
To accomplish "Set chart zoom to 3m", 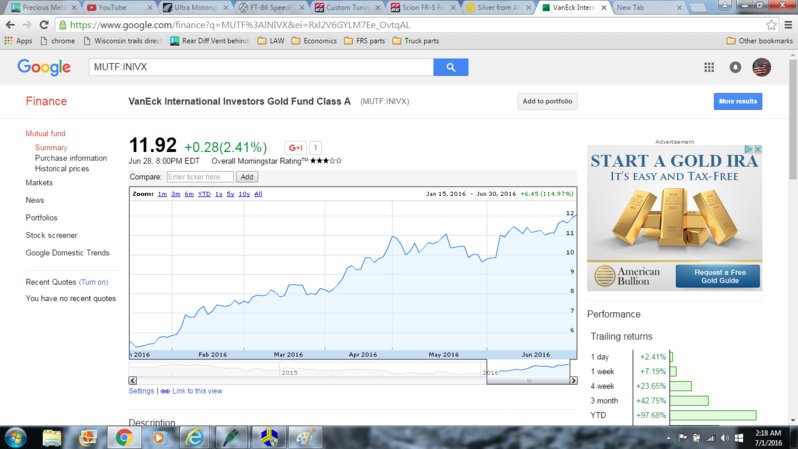I will 176,194.
